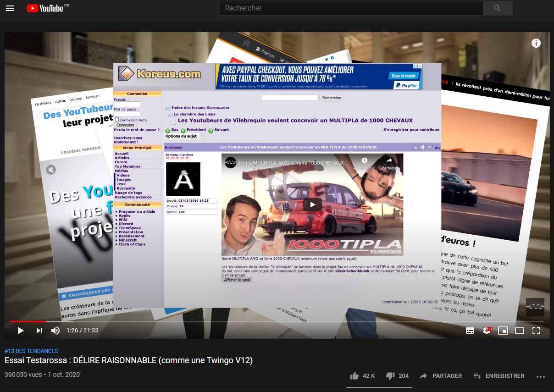The height and width of the screenshot is (392, 554).
Task: Click ENREGISTRER to save the video
Action: point(499,376)
